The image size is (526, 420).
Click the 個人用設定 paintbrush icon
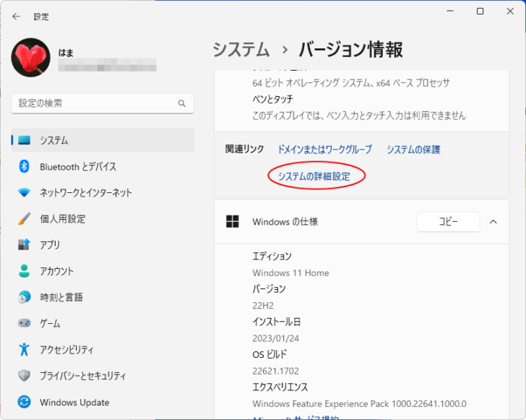[24, 219]
